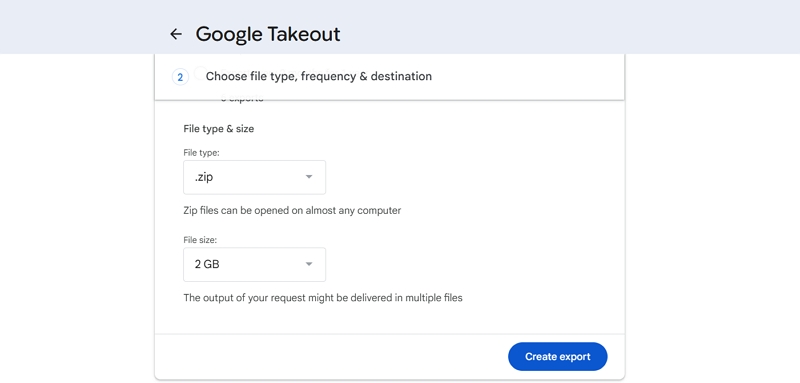The width and height of the screenshot is (800, 383).
Task: Go back using the arrow beside Google Takeout
Action: tap(176, 34)
